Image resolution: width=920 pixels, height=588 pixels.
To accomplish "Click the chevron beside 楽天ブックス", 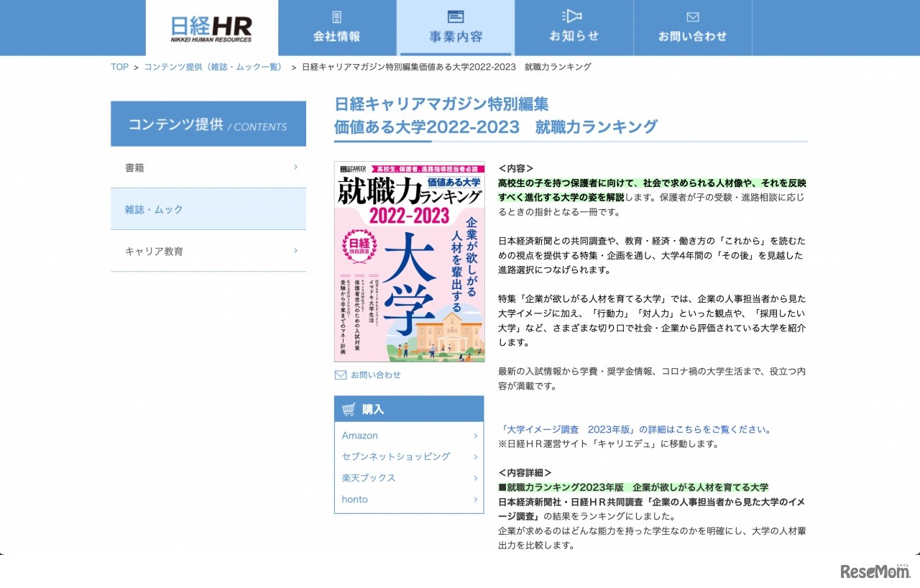I will pos(476,478).
